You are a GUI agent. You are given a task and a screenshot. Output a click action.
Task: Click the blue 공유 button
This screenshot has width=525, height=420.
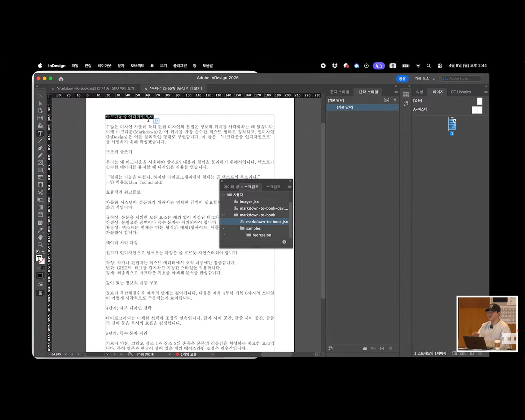coord(402,79)
